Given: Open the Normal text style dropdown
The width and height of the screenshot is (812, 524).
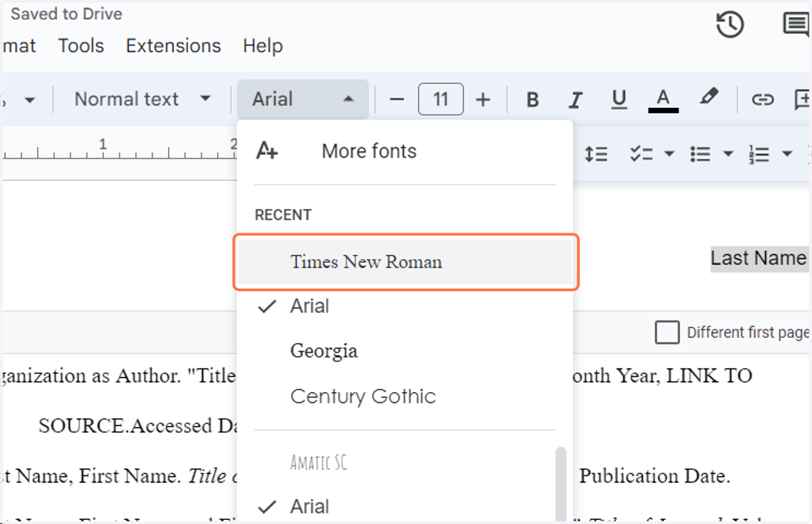Looking at the screenshot, I should [142, 99].
